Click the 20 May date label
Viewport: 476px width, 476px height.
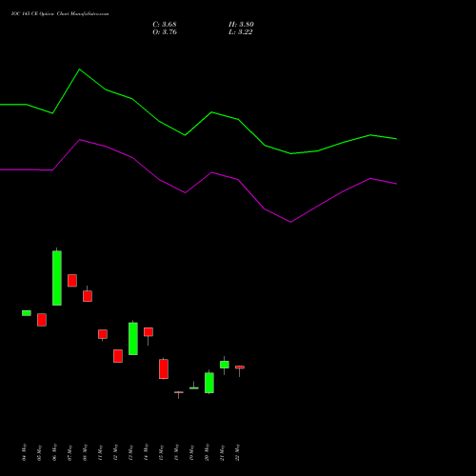208,452
